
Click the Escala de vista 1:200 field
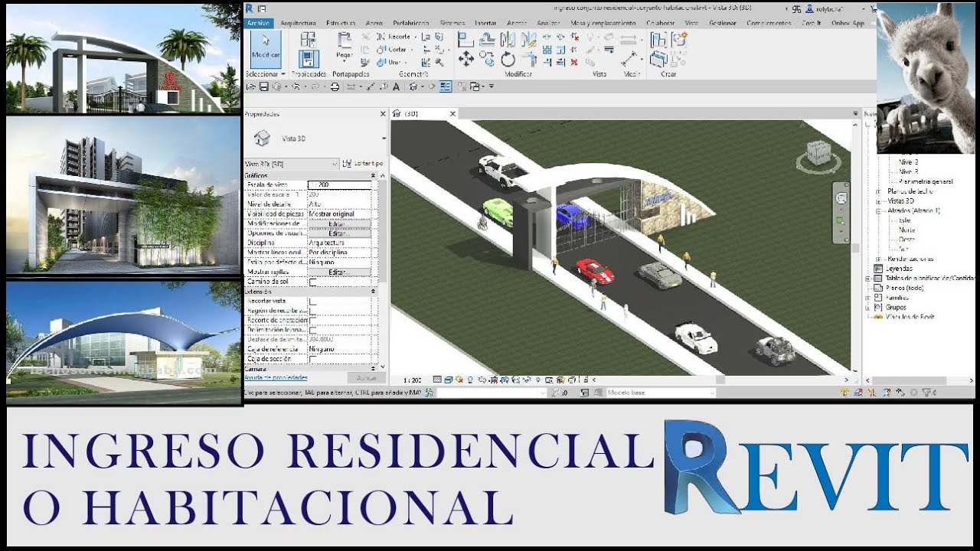click(339, 184)
